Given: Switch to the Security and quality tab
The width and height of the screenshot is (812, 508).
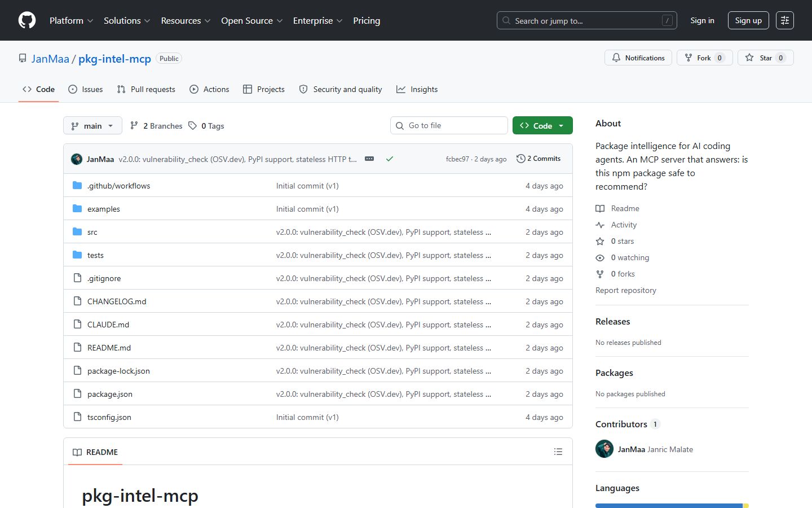Looking at the screenshot, I should pos(341,89).
